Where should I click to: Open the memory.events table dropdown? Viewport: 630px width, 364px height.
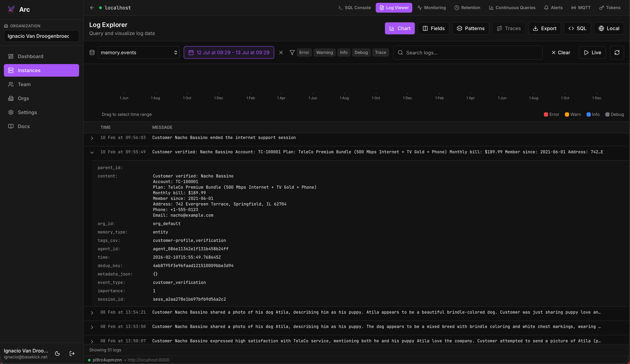[138, 52]
